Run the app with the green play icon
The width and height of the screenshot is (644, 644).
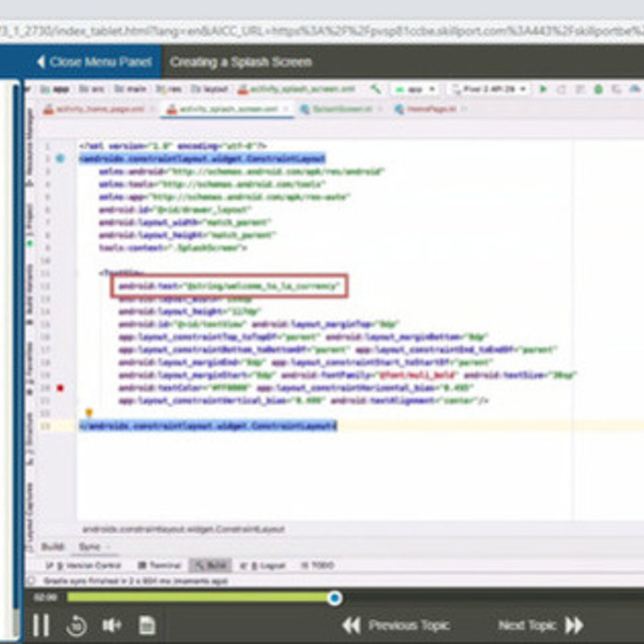click(x=543, y=89)
